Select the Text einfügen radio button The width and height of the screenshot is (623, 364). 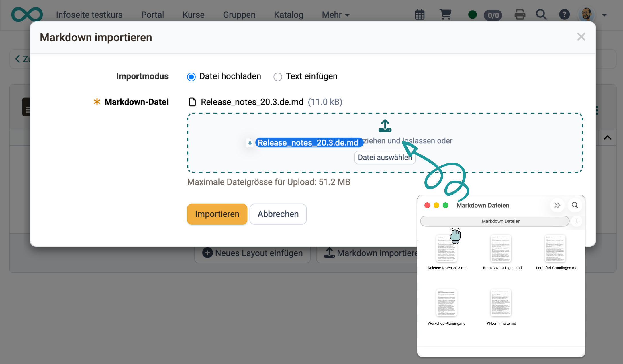coord(277,77)
